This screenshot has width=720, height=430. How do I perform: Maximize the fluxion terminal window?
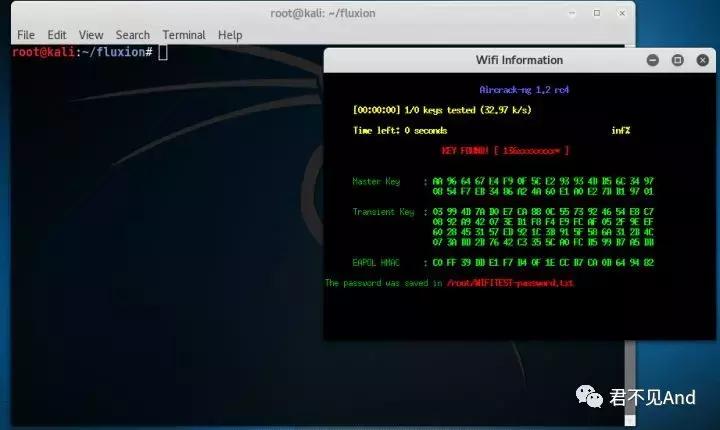[x=597, y=13]
